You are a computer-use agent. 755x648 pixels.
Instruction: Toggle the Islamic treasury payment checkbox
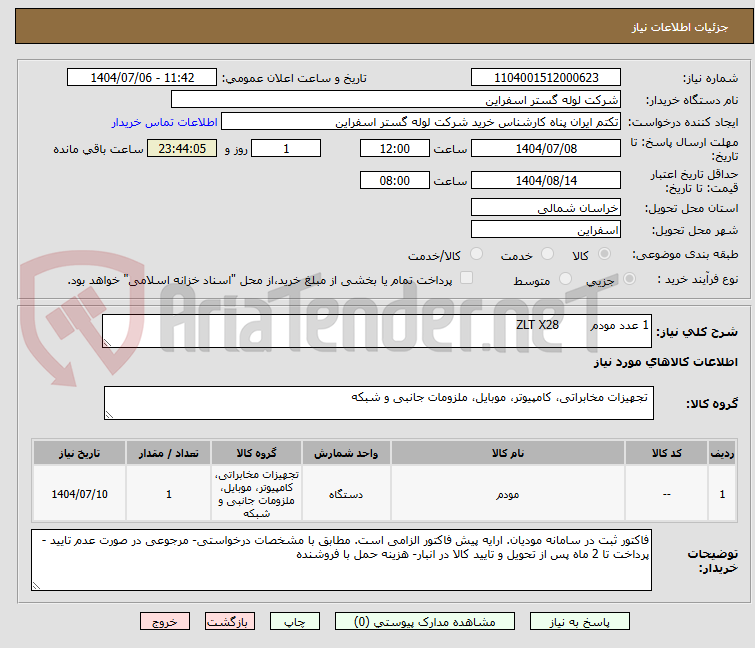click(466, 278)
